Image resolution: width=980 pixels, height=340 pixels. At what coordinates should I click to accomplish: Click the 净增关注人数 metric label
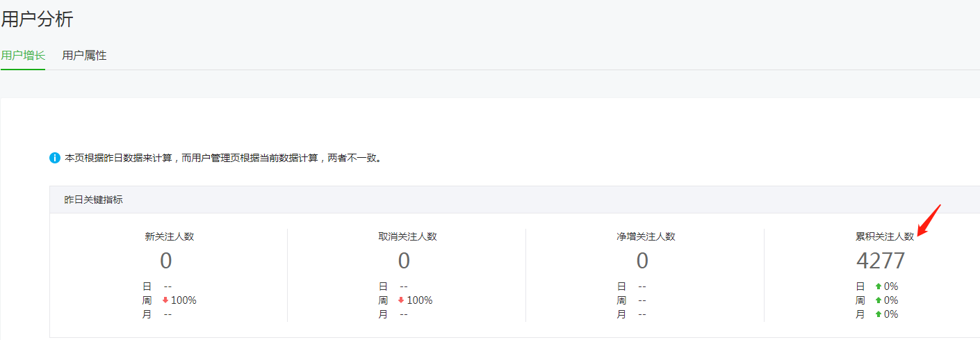(x=646, y=236)
